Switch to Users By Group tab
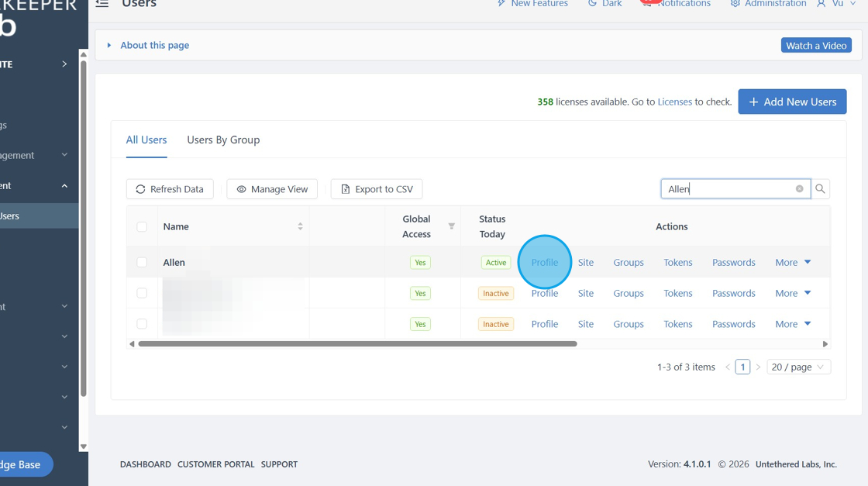Image resolution: width=868 pixels, height=486 pixels. pyautogui.click(x=223, y=140)
